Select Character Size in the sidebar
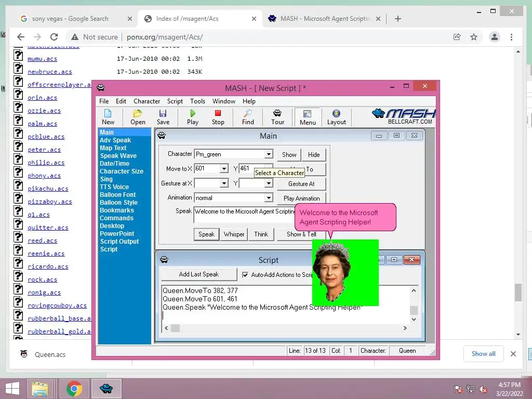Image resolution: width=532 pixels, height=399 pixels. pyautogui.click(x=121, y=171)
